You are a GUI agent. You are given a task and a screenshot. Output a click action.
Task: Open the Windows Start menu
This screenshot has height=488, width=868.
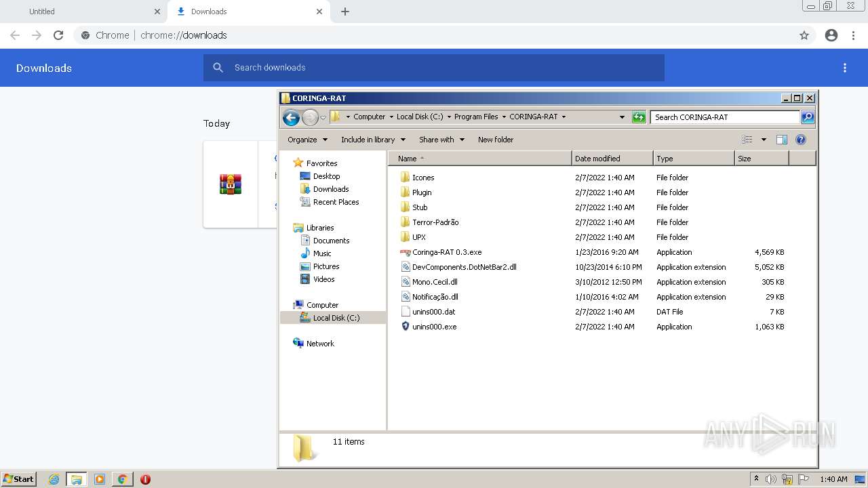[19, 479]
